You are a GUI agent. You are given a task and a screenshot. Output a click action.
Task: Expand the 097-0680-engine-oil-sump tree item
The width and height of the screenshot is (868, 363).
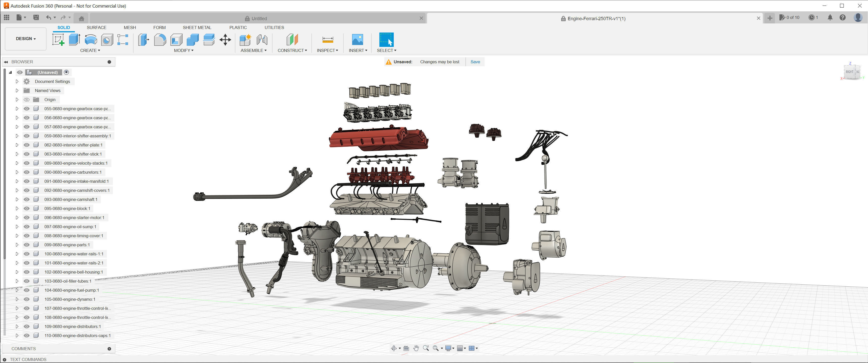(x=17, y=227)
